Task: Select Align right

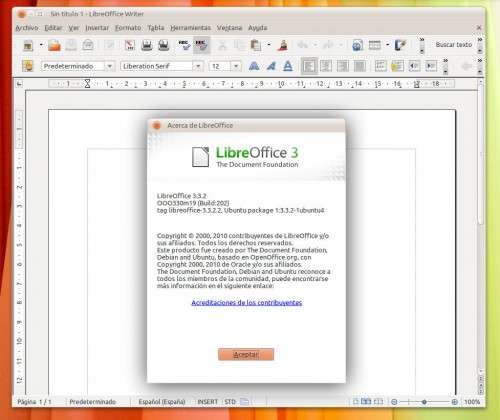Action: click(343, 66)
